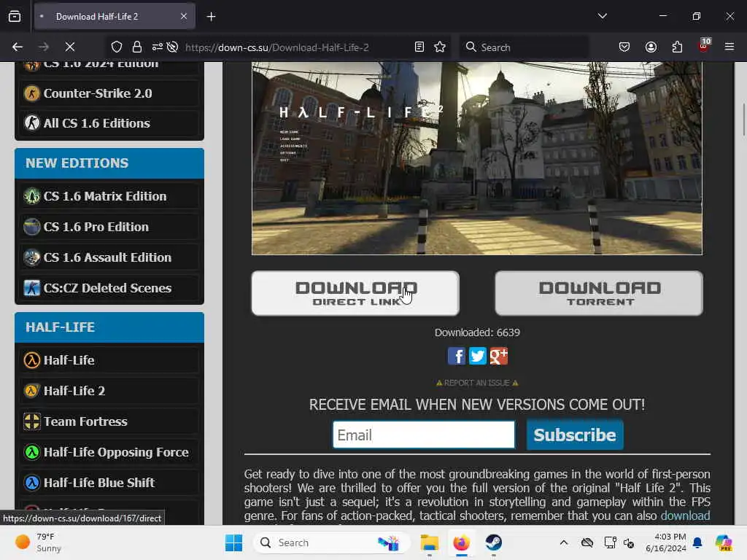Viewport: 747px width, 560px height.
Task: Select Half-Life in sidebar menu
Action: pyautogui.click(x=109, y=360)
